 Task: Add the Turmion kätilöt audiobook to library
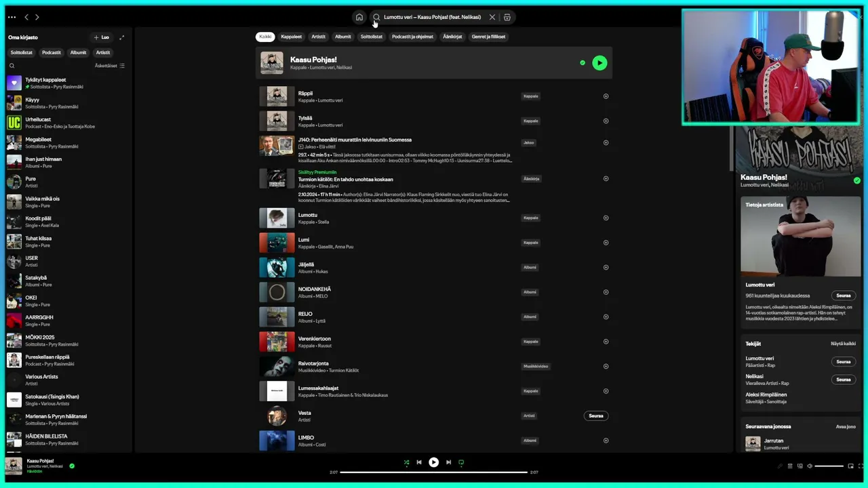pyautogui.click(x=606, y=179)
